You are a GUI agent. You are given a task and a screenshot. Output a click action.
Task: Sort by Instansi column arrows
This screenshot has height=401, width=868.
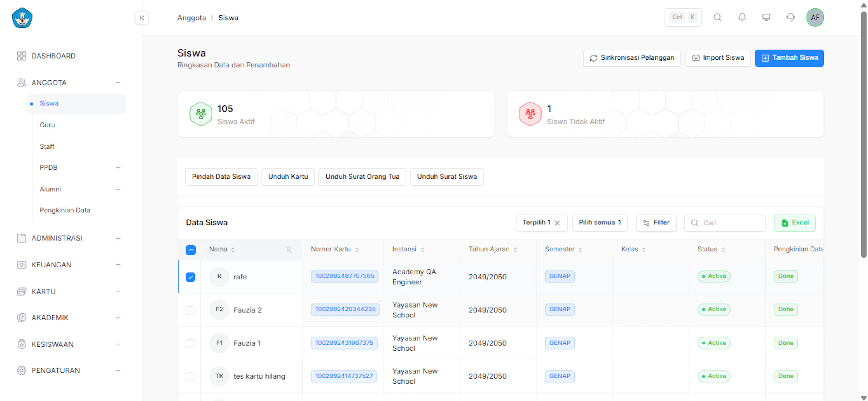422,250
